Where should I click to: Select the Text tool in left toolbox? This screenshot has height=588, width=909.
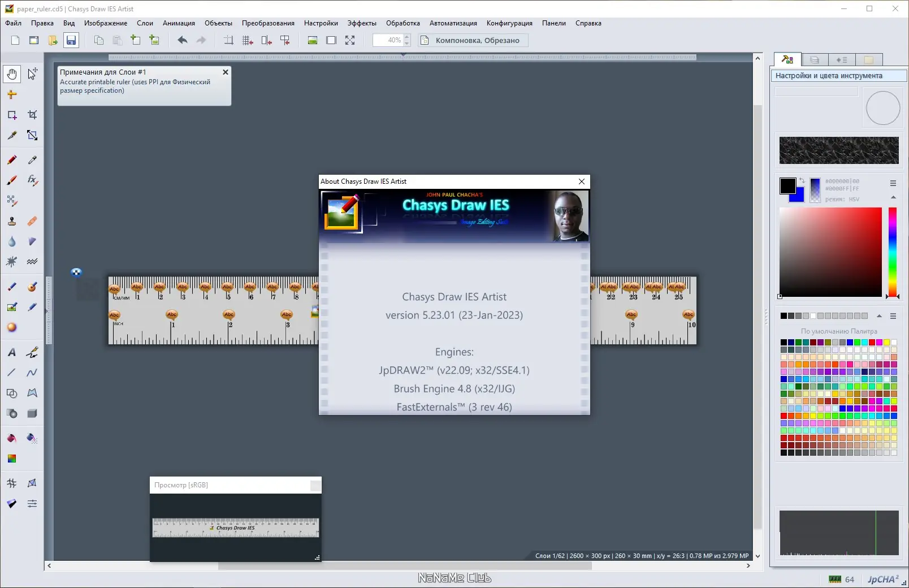point(12,352)
